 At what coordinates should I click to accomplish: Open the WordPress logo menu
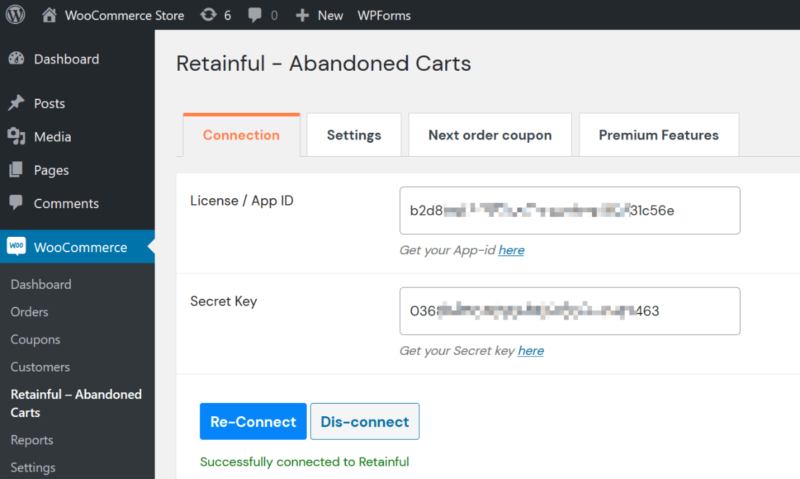[15, 15]
